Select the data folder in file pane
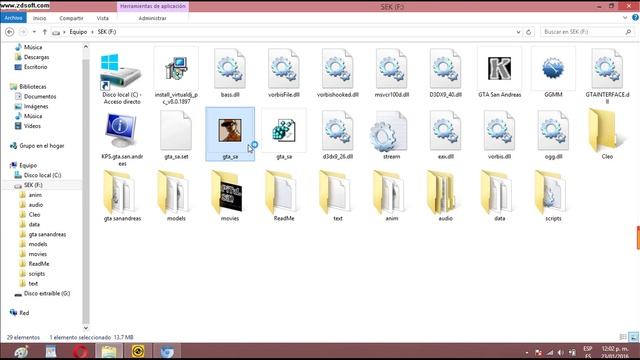The image size is (640, 360). (x=499, y=197)
